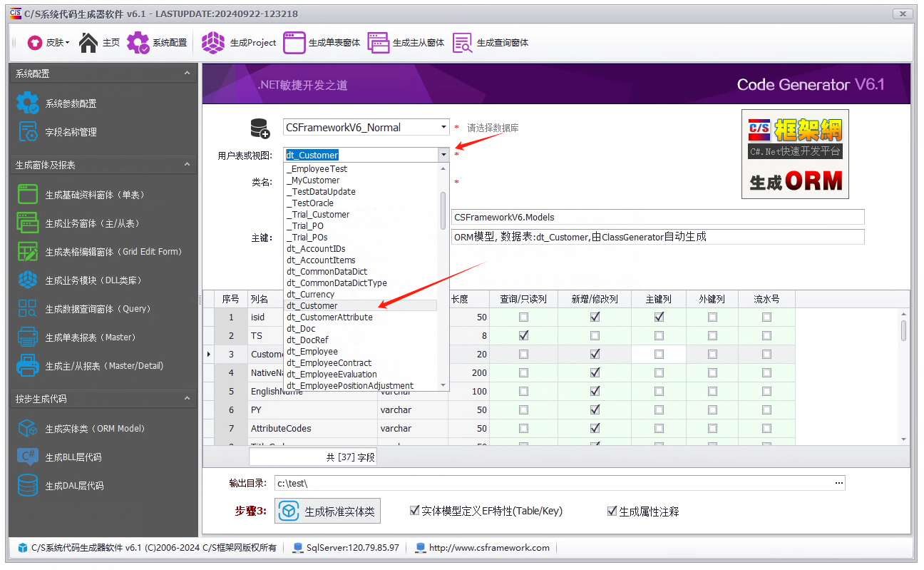Select 生成表格编辑窗体 (Grid Edit Form) icon
The image size is (924, 570).
point(28,251)
